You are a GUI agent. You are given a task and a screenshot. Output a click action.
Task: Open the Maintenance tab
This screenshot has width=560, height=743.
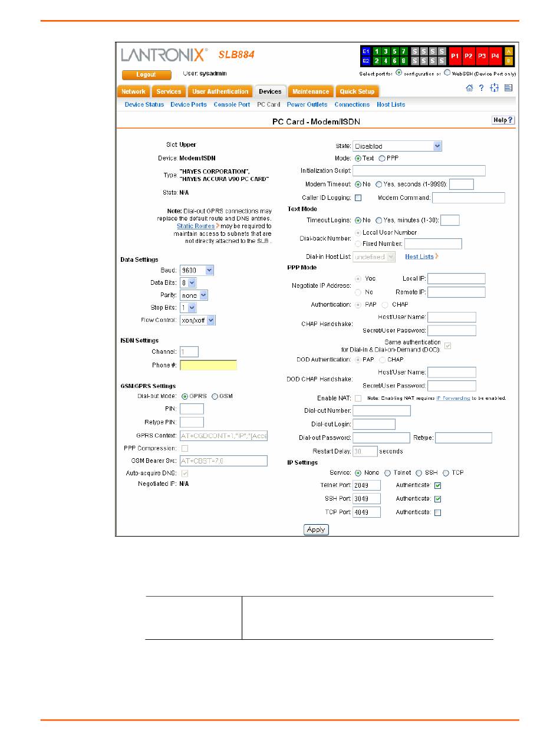click(311, 91)
